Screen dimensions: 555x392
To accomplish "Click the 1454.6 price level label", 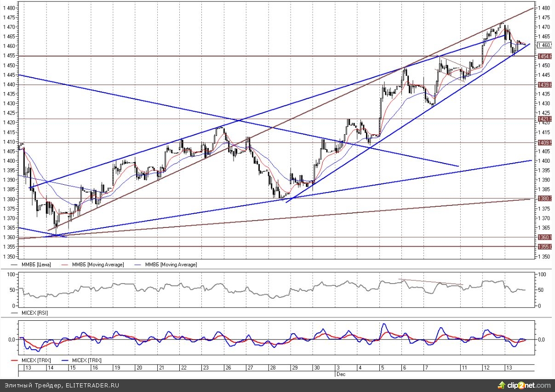I will [x=545, y=56].
